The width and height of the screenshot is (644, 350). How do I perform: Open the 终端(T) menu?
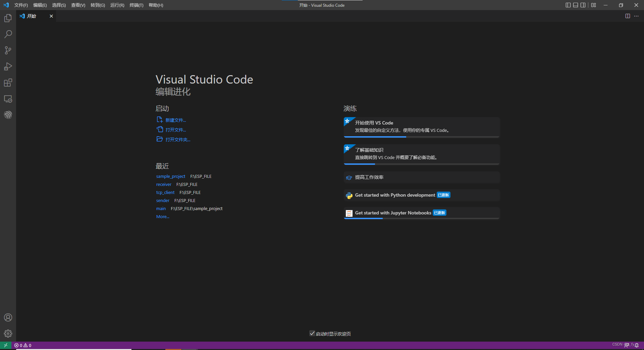coord(137,5)
